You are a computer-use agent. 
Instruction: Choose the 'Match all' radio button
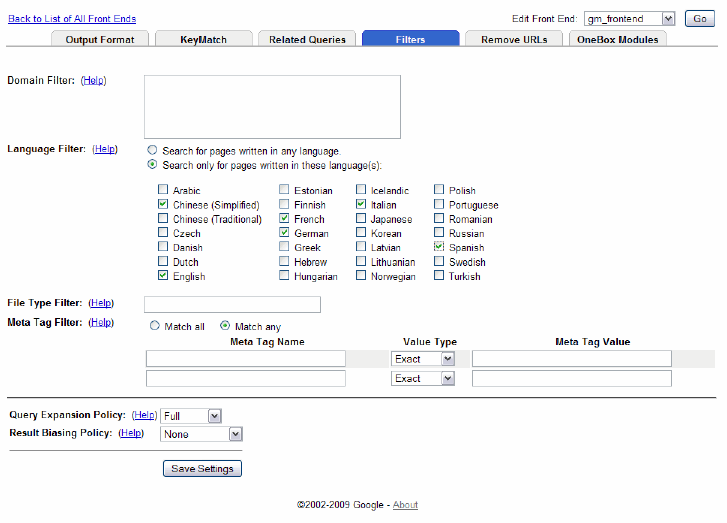pyautogui.click(x=155, y=326)
